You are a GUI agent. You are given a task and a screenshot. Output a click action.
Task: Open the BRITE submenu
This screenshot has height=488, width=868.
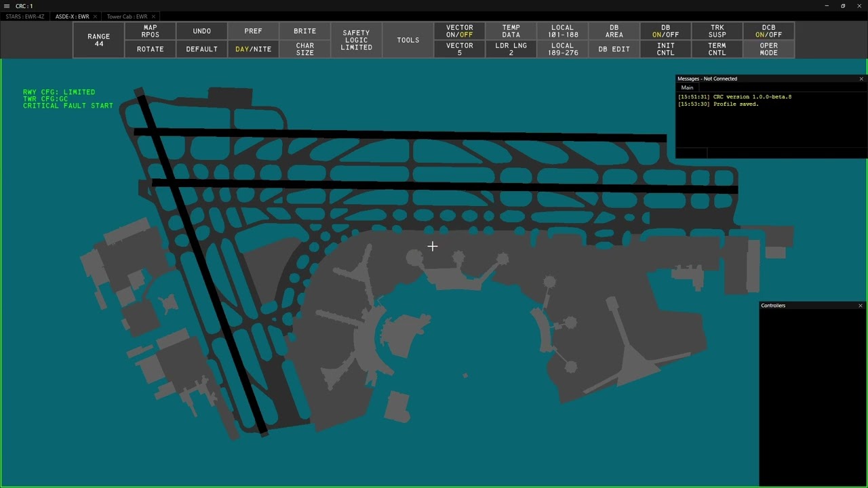[x=304, y=31]
